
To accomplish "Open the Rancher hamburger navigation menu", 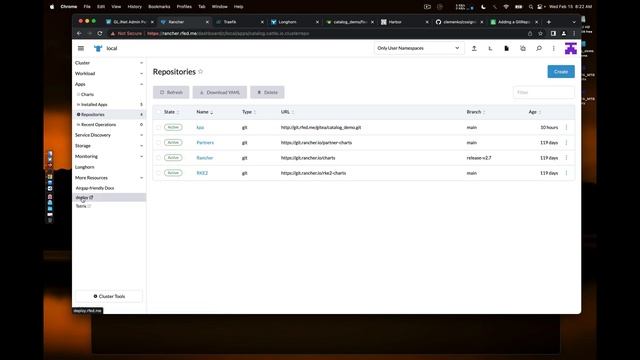I will [x=81, y=48].
